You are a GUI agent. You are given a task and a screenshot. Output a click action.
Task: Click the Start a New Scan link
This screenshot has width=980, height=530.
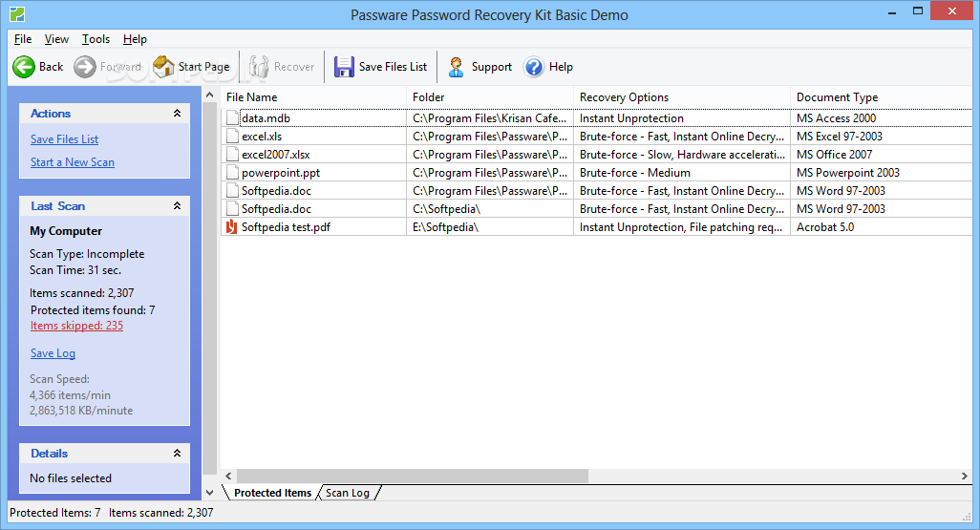[73, 162]
